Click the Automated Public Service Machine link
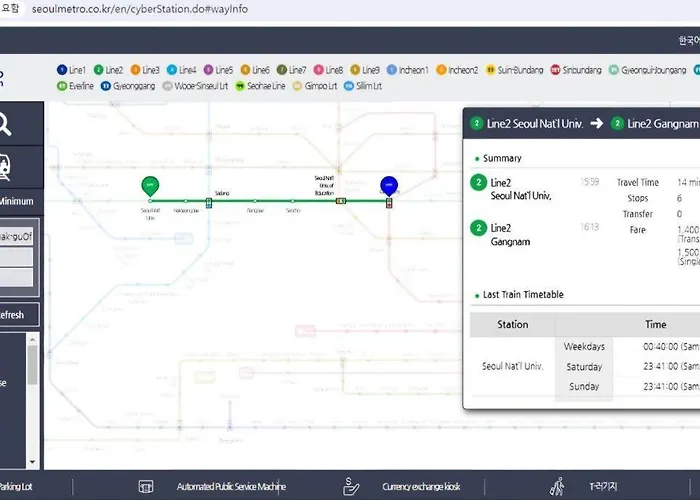700x500 pixels. tap(231, 487)
